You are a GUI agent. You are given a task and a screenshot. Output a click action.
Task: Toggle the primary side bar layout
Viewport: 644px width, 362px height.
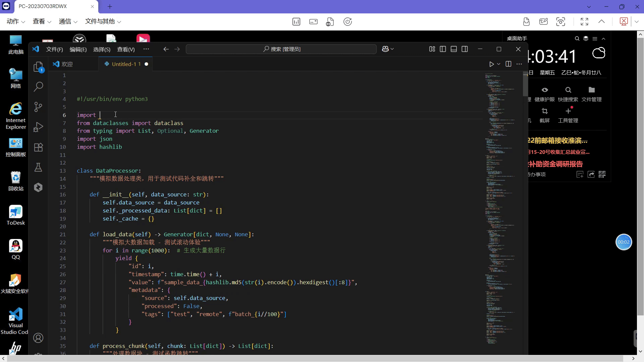coord(443,49)
